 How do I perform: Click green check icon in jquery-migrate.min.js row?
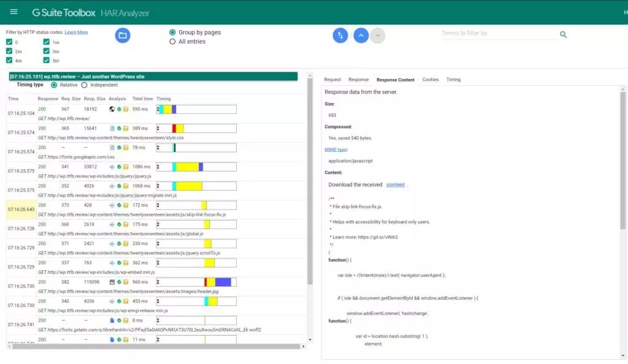tap(119, 186)
